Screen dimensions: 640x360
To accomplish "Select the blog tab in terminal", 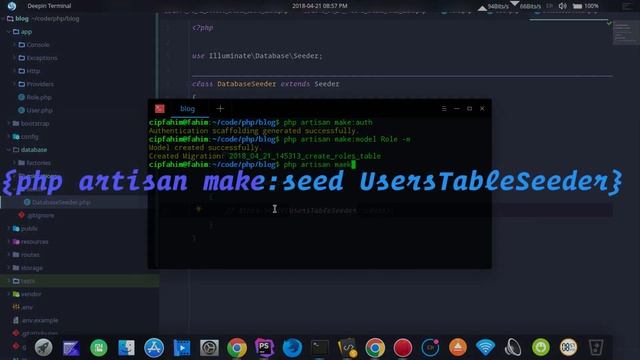I will click(187, 109).
